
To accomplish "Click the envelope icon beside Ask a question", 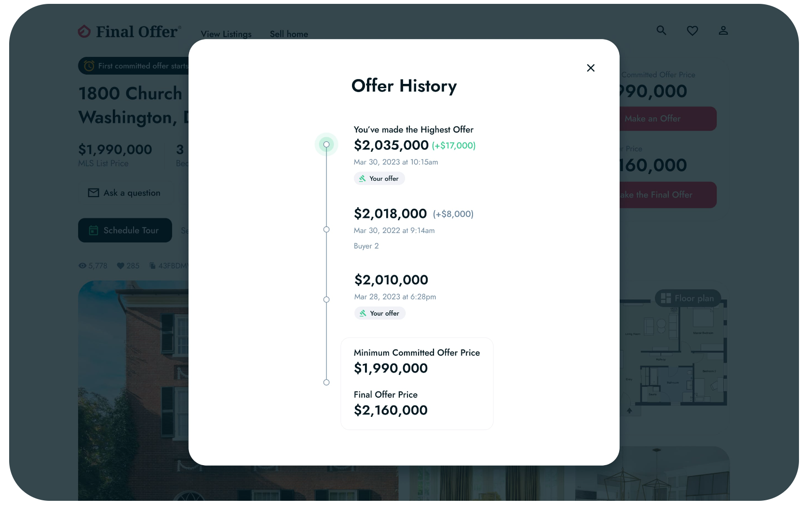I will click(x=94, y=193).
